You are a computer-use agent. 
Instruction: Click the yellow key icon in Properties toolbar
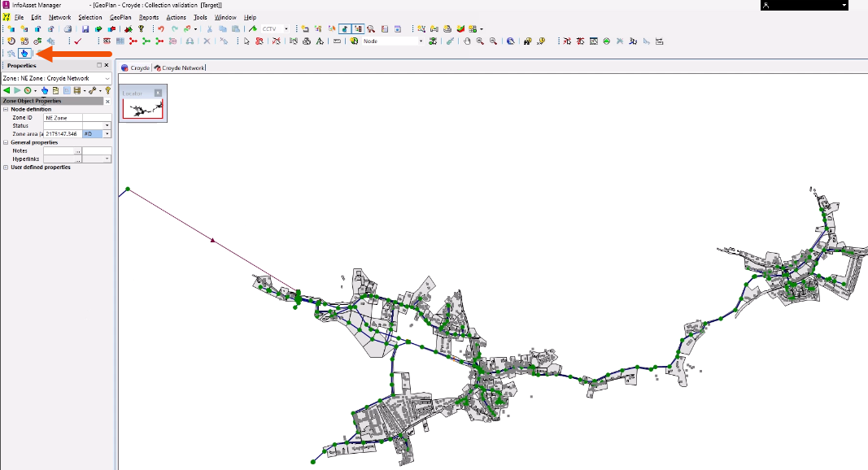(x=107, y=90)
